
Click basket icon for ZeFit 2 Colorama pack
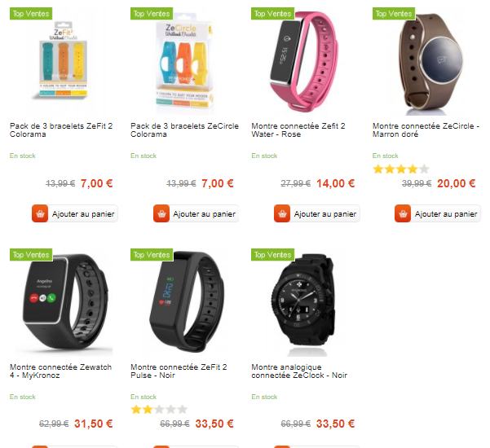pos(40,213)
